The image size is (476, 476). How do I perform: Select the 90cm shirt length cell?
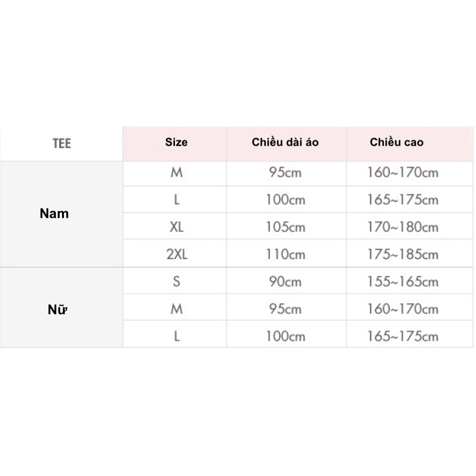285,282
